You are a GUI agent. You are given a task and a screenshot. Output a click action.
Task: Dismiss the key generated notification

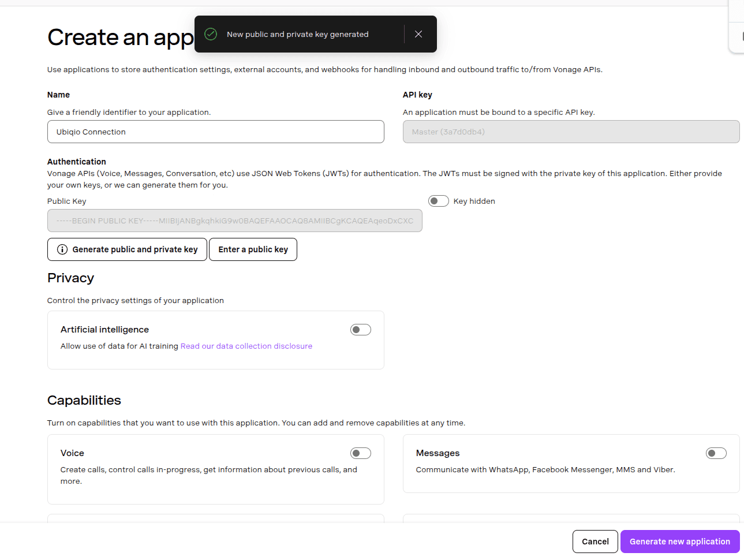418,34
